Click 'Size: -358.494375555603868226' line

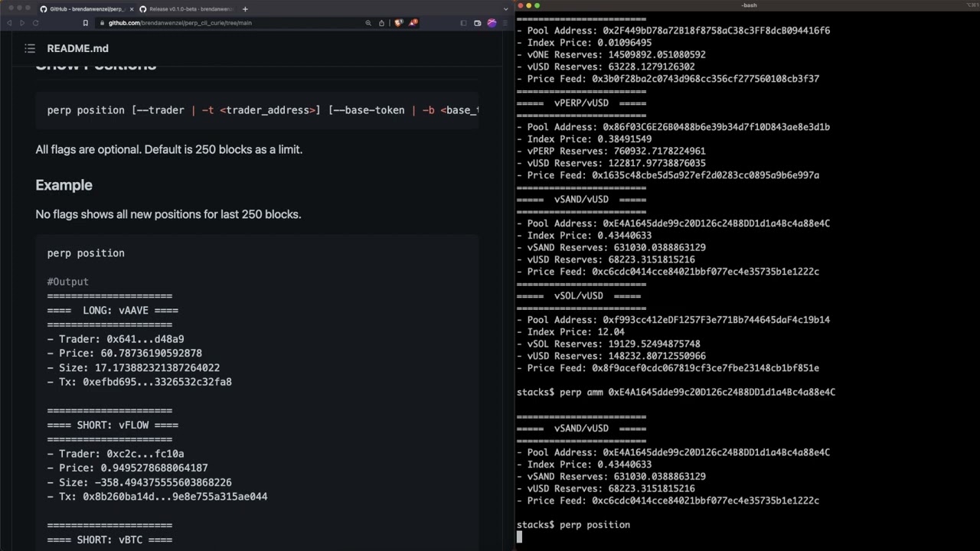pos(139,483)
